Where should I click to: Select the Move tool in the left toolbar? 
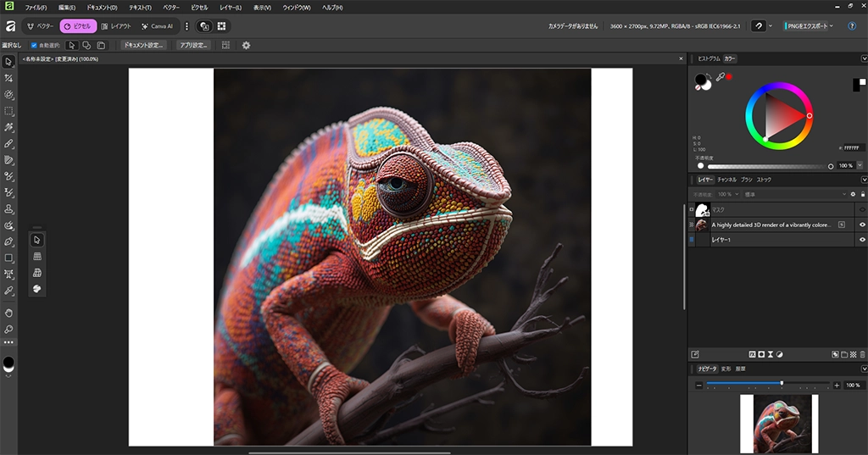tap(8, 62)
